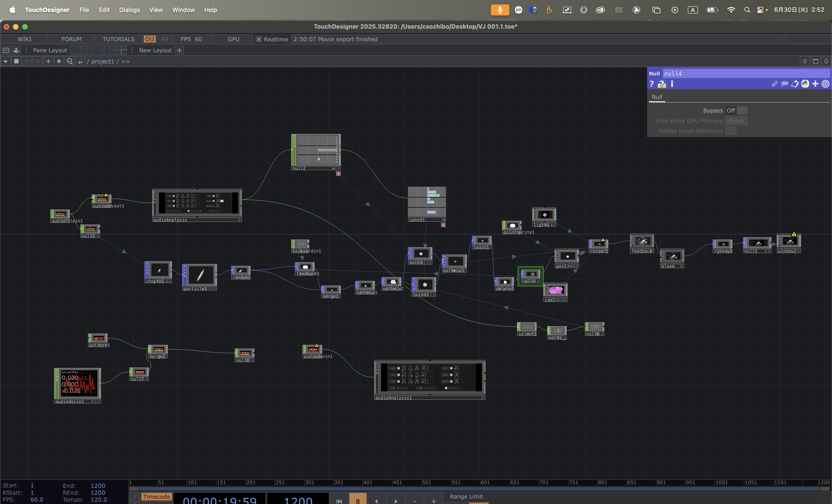Toggle the O|I power button
832x504 pixels.
pyautogui.click(x=150, y=39)
